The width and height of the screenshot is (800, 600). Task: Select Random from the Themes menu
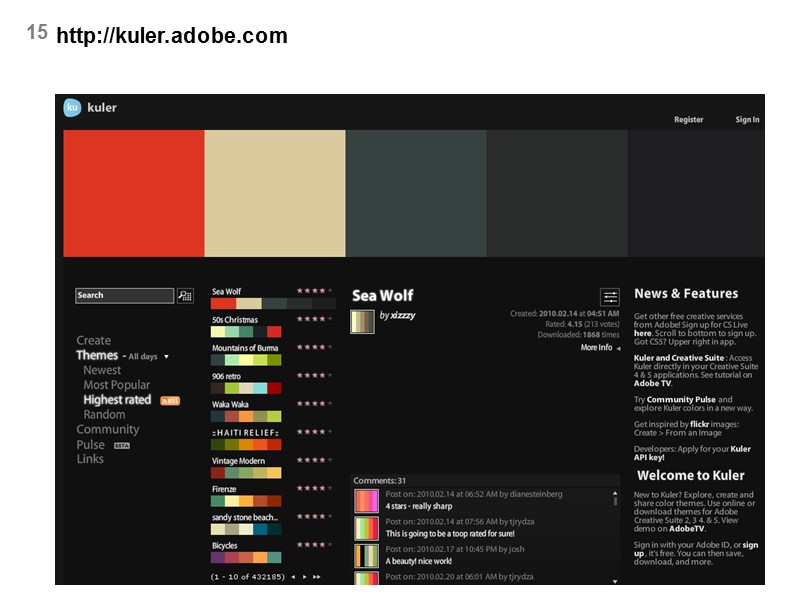tap(104, 414)
